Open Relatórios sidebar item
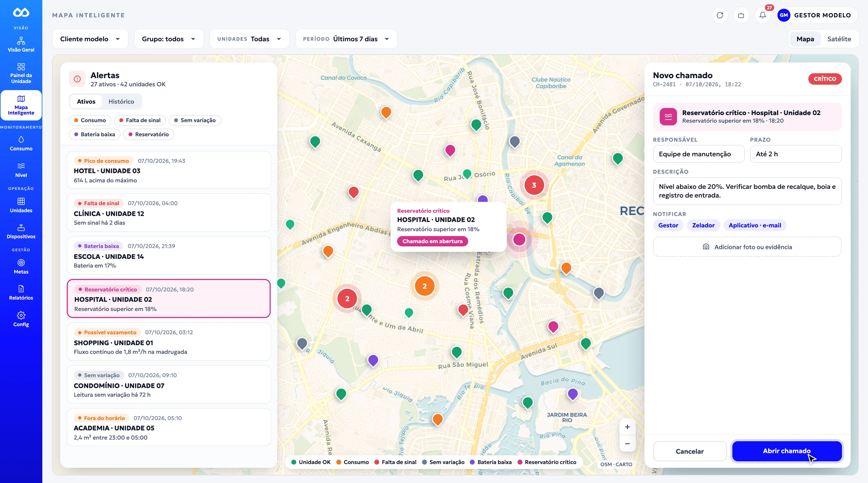 pos(21,293)
